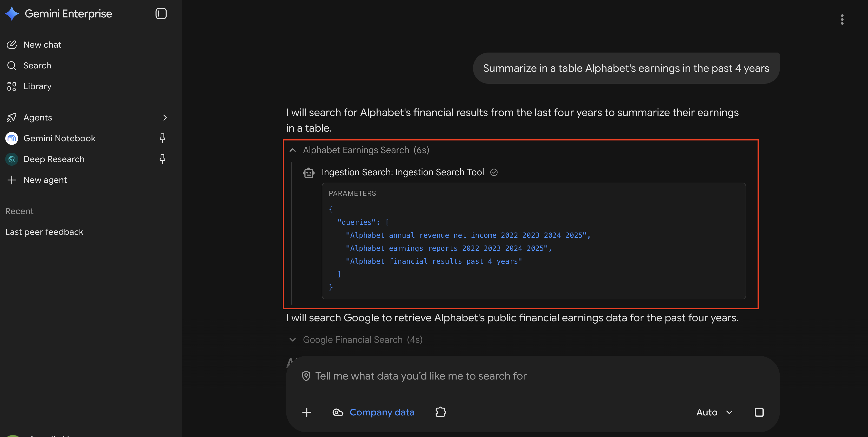Unpin the Deep Research agent
This screenshot has width=868, height=437.
162,159
